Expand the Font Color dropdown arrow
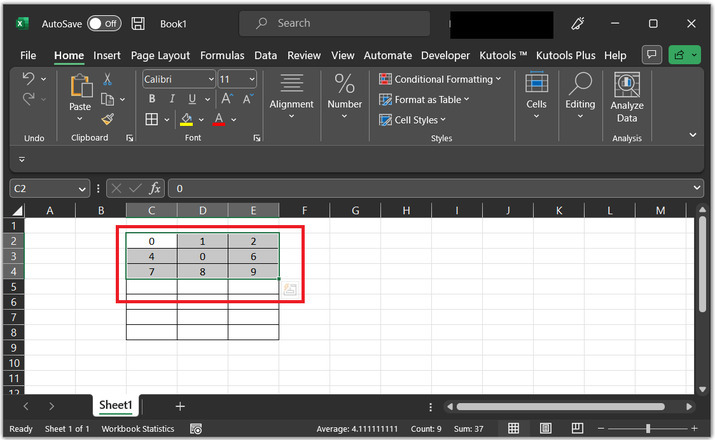This screenshot has width=715, height=440. [234, 120]
